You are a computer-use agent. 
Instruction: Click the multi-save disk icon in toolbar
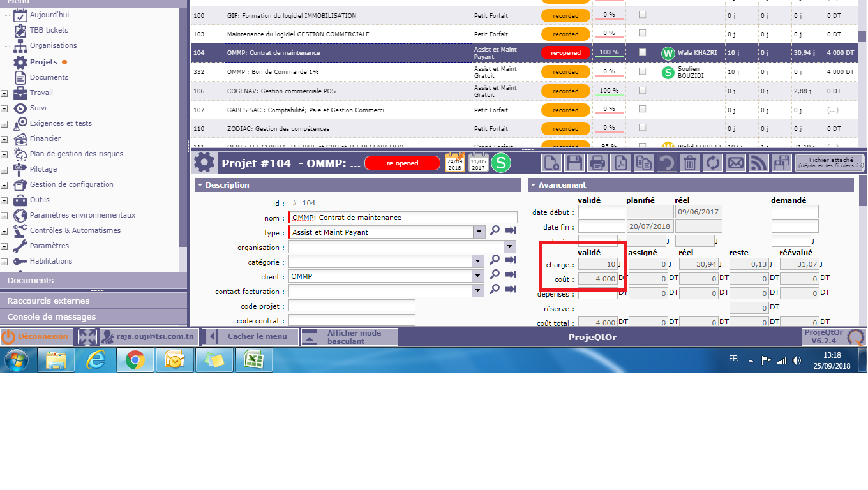pos(781,163)
